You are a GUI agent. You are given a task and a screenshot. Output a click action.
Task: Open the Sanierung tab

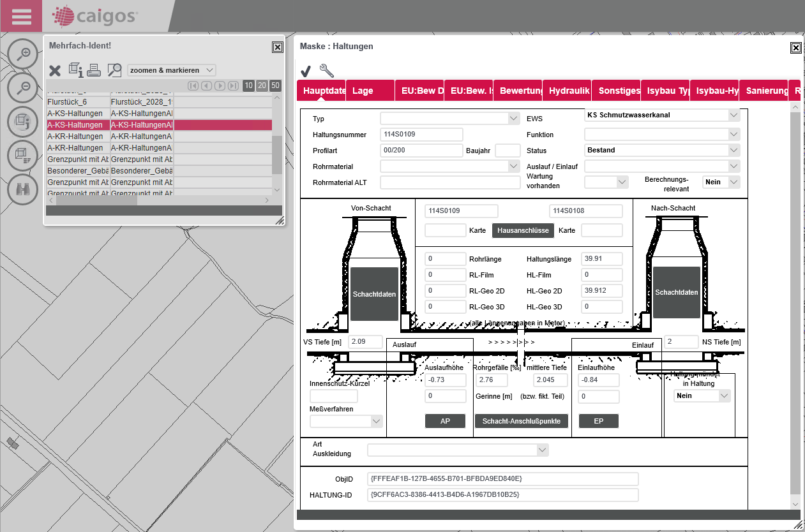(x=766, y=91)
